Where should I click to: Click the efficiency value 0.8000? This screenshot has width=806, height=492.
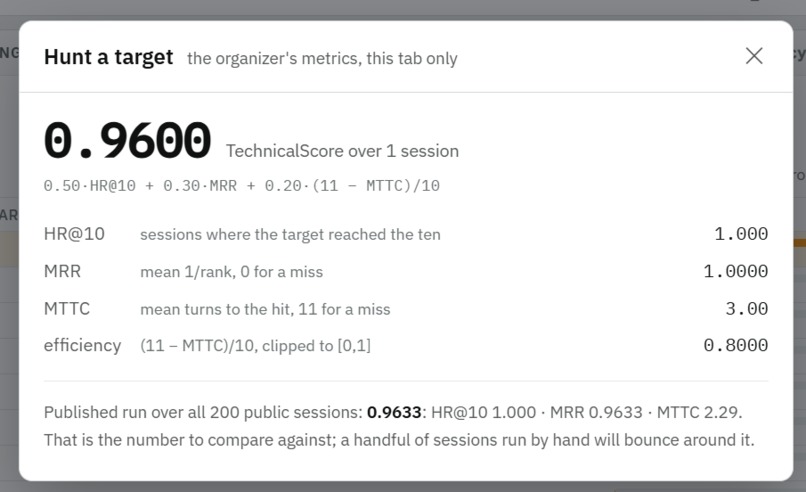click(x=736, y=345)
